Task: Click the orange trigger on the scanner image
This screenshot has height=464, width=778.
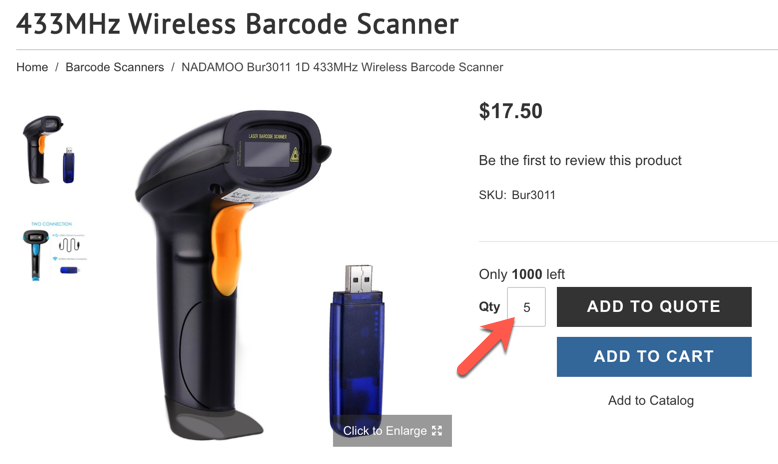Action: [x=228, y=248]
